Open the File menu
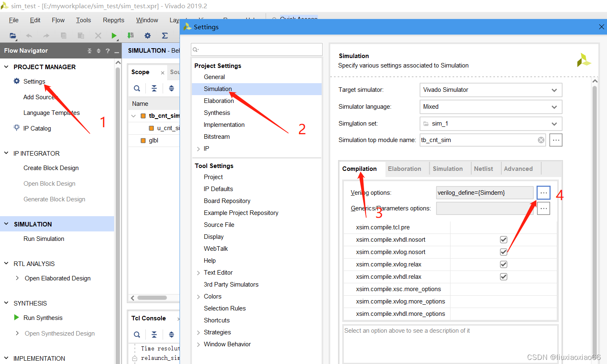 [14, 20]
